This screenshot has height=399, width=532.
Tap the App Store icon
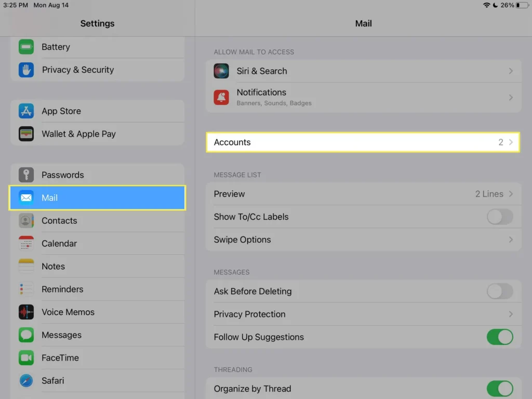(26, 111)
